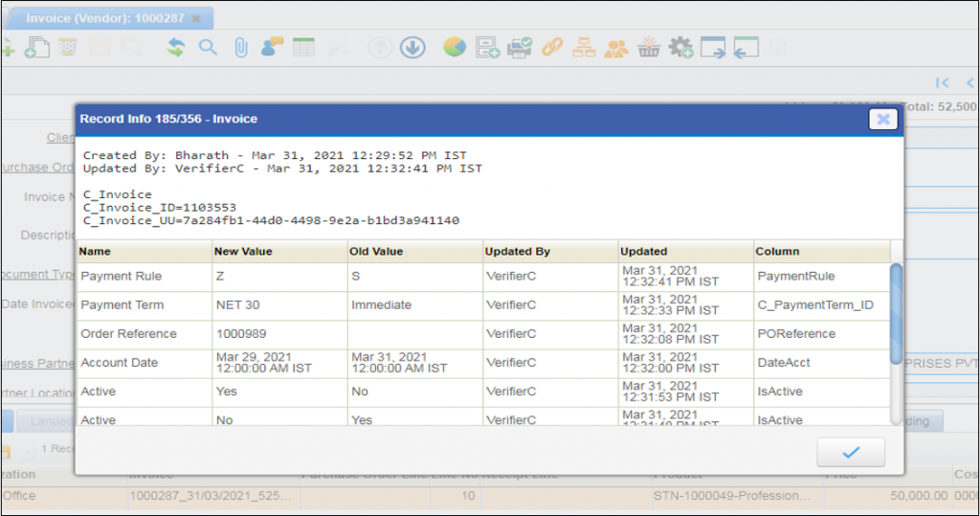
Task: Click the paperclip Attachment icon
Action: (x=240, y=47)
